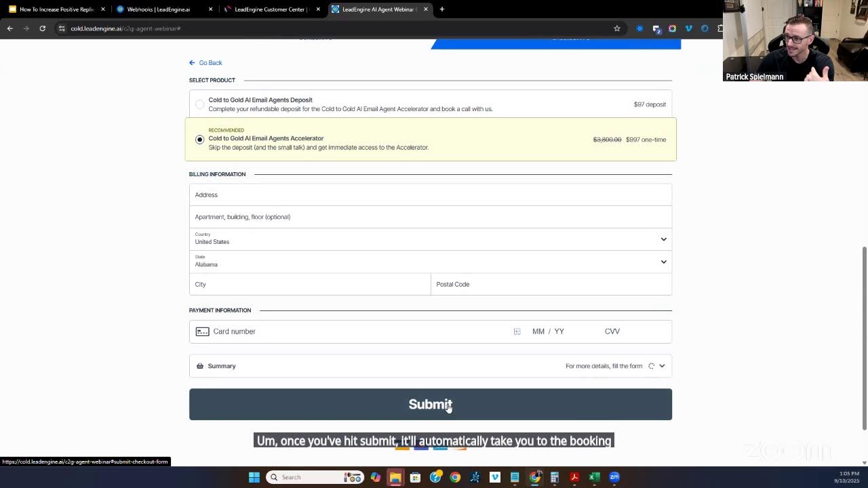Switch to Webhooks LeadEngine.ai tab
This screenshot has width=868, height=488.
(x=162, y=9)
